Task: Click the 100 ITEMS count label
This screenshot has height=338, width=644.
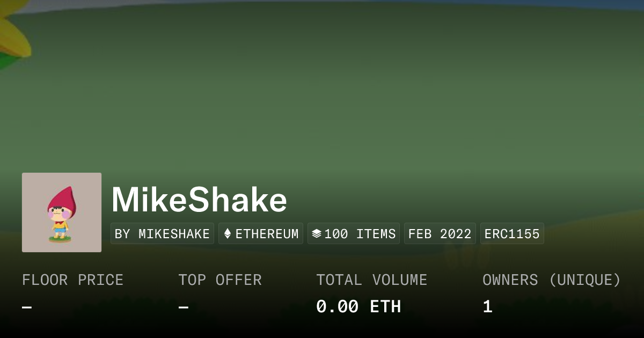Action: tap(360, 234)
